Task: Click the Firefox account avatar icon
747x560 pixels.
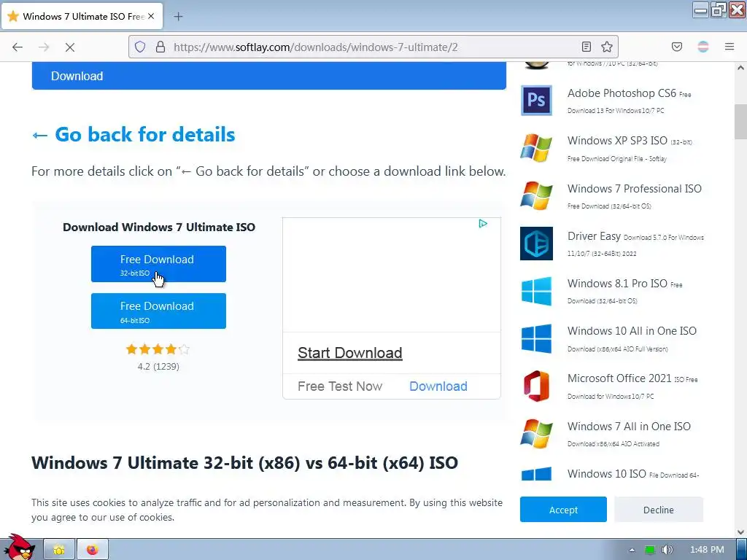Action: pos(703,47)
